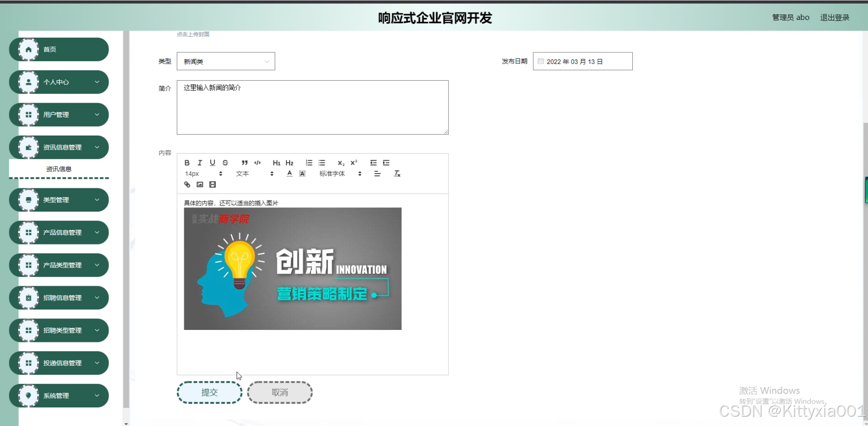Open the 发布日期 date picker field
Image resolution: width=868 pixels, height=426 pixels.
coord(583,61)
